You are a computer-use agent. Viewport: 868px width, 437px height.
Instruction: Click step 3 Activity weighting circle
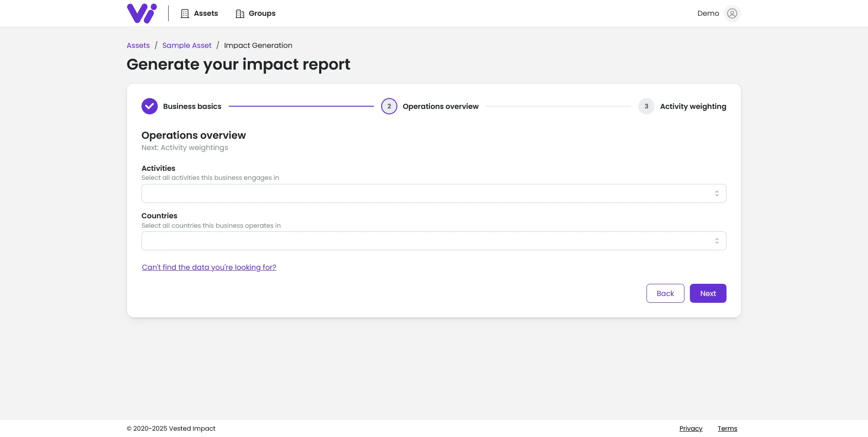pyautogui.click(x=646, y=106)
